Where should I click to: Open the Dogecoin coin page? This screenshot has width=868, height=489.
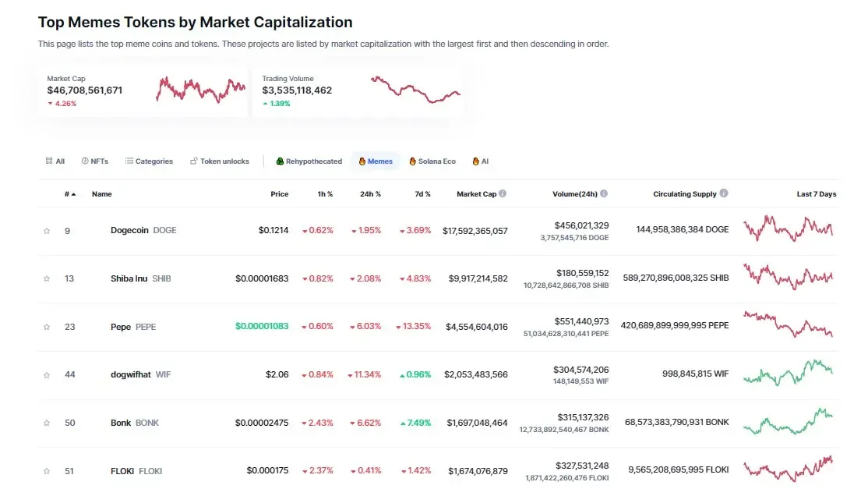coord(130,231)
